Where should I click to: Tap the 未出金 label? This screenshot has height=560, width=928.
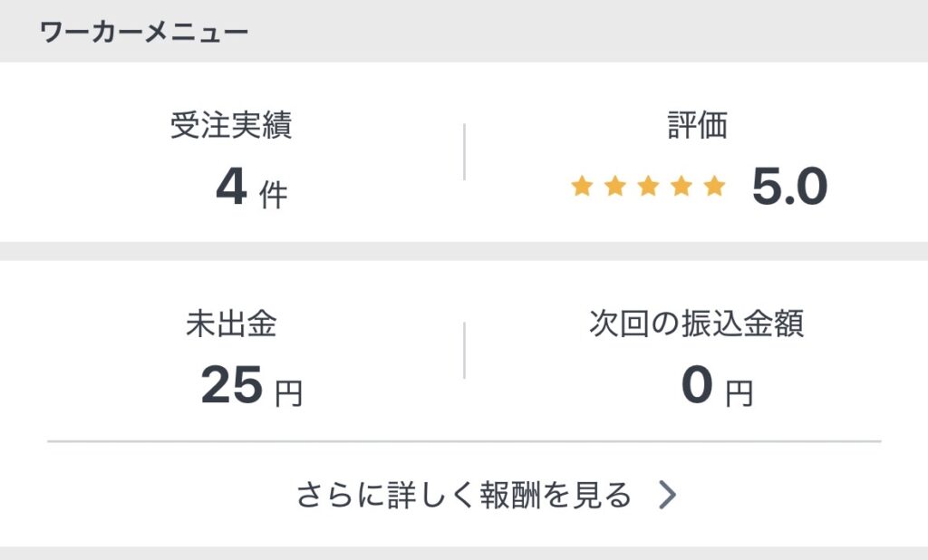click(x=231, y=324)
